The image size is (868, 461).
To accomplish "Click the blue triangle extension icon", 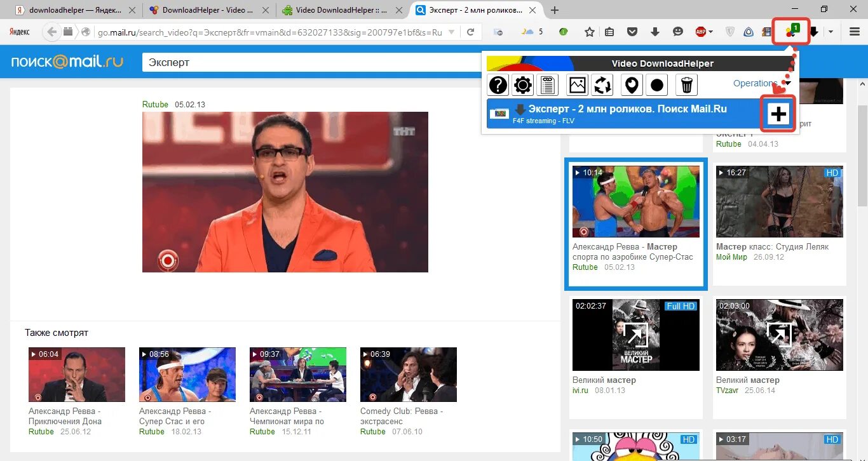I will click(749, 32).
